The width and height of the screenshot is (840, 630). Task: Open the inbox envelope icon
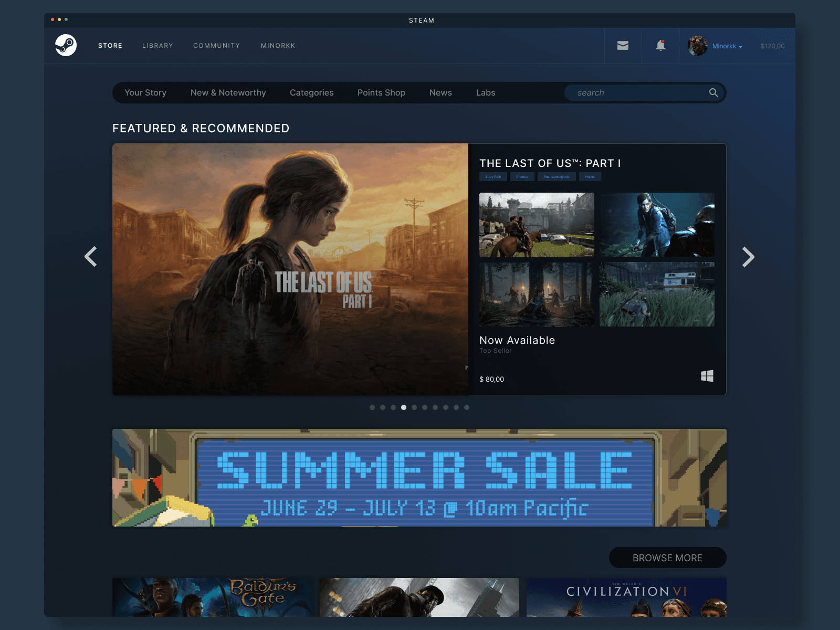coord(623,46)
